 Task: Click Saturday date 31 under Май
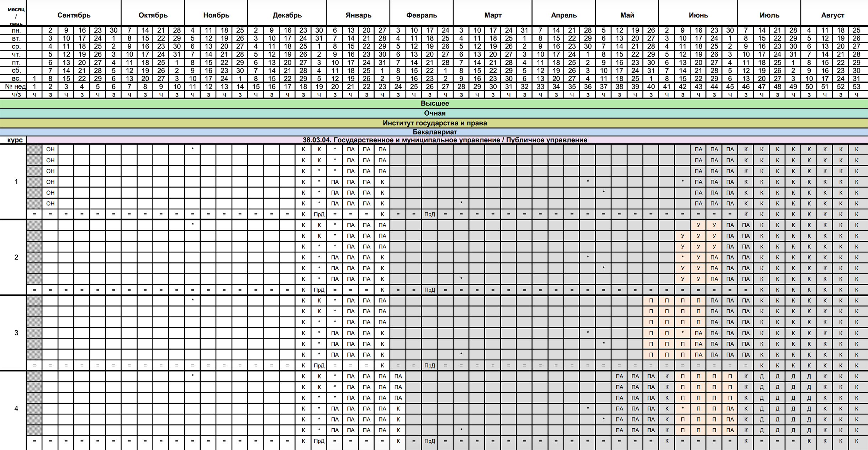coord(651,70)
